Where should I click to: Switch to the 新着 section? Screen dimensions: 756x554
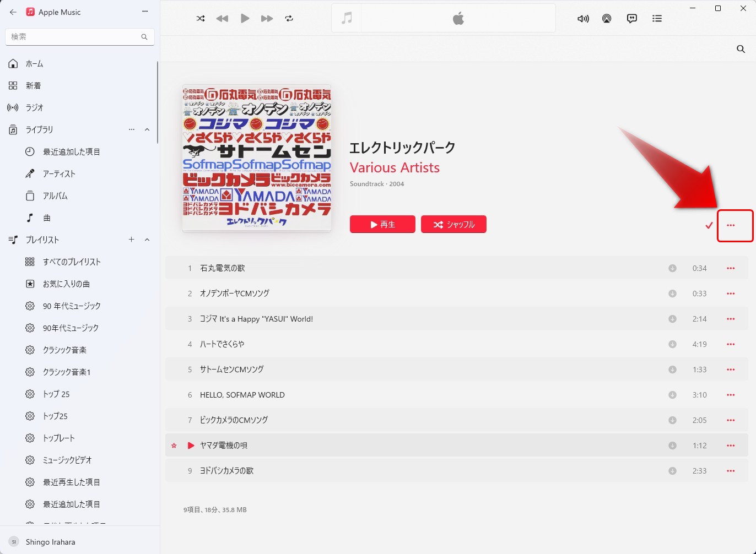33,85
